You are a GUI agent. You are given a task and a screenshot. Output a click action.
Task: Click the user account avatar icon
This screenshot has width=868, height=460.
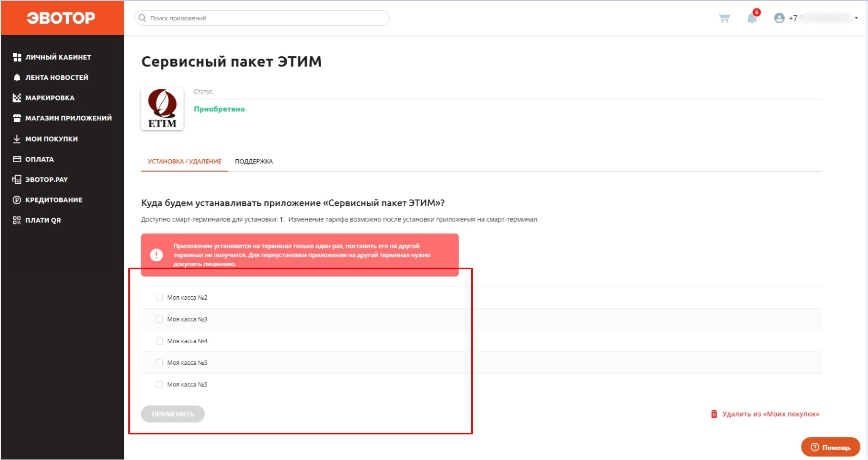(x=779, y=18)
